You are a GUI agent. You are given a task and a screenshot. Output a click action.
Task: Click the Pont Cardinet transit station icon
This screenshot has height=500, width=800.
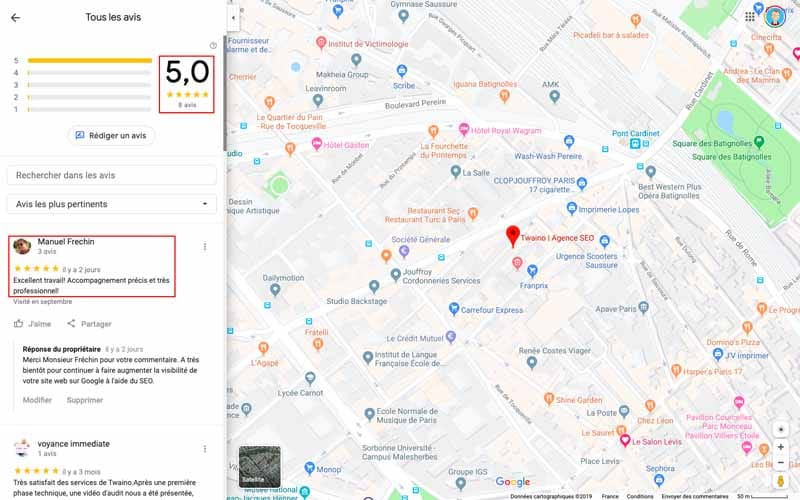click(635, 144)
